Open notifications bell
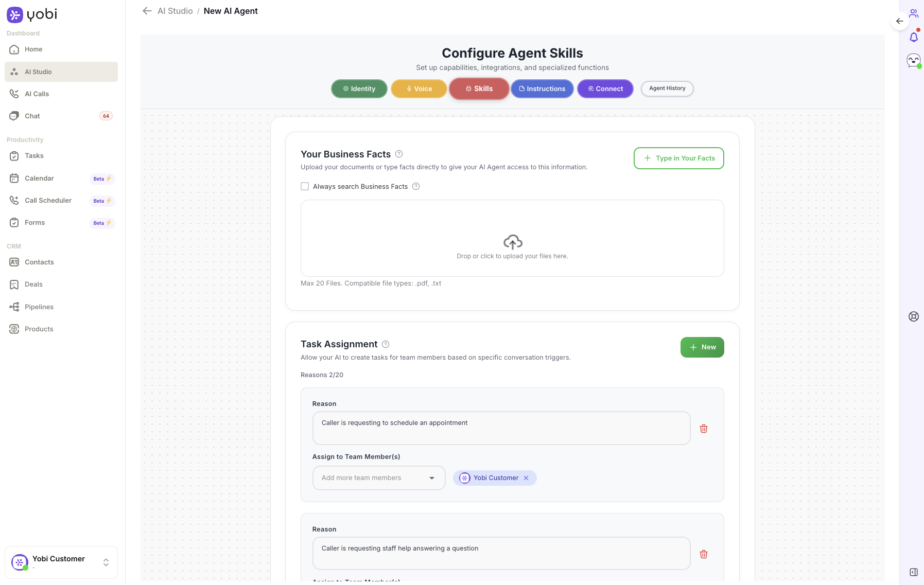 [x=914, y=37]
